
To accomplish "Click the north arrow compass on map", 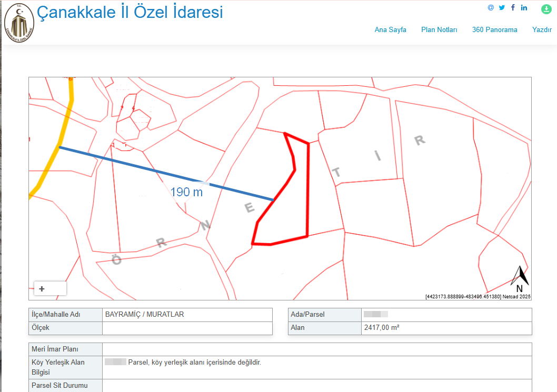I will (519, 278).
